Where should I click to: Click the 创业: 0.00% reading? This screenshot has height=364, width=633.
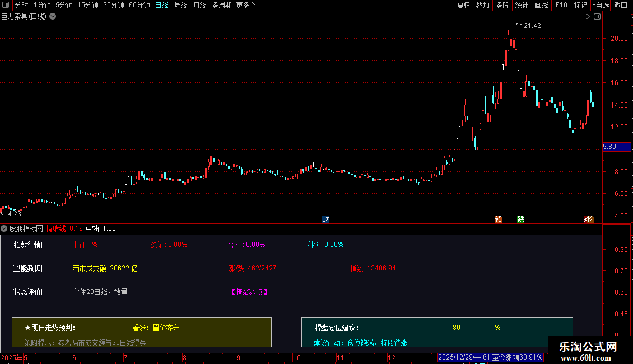coord(246,245)
